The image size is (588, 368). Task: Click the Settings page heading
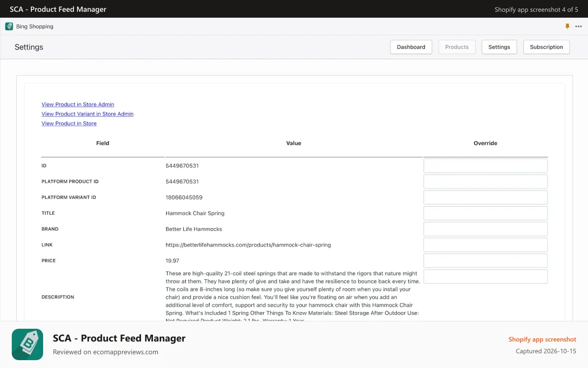coord(29,47)
